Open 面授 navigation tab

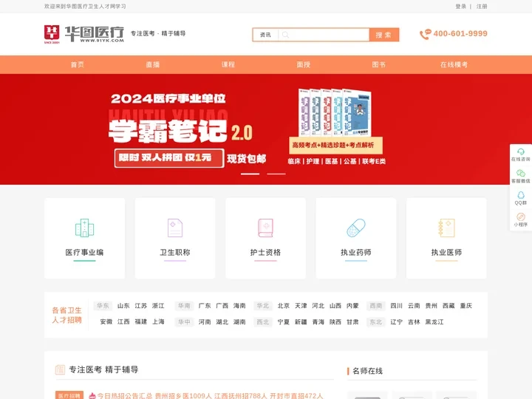pyautogui.click(x=304, y=64)
